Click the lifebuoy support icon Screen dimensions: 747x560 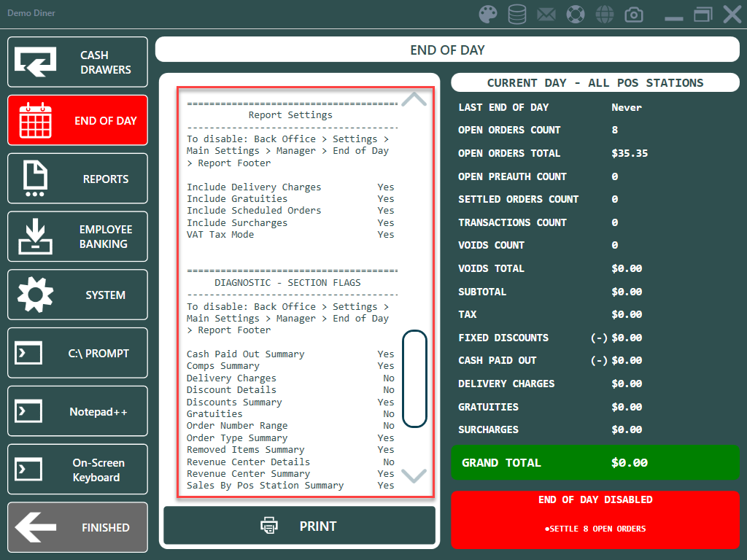pyautogui.click(x=576, y=14)
